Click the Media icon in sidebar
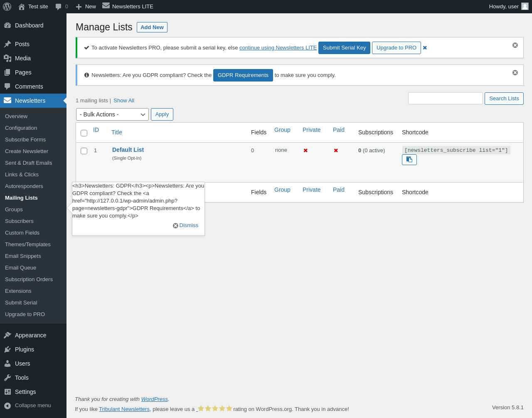This screenshot has height=418, width=532. 7,58
